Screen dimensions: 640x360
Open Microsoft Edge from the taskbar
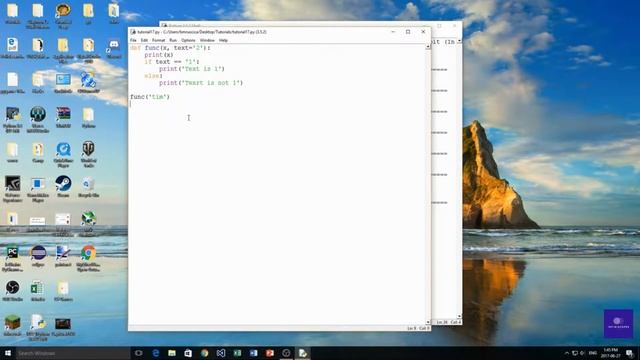(156, 353)
